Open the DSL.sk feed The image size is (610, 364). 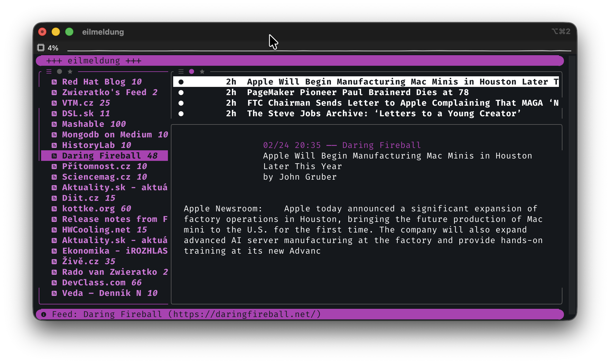pos(105,114)
